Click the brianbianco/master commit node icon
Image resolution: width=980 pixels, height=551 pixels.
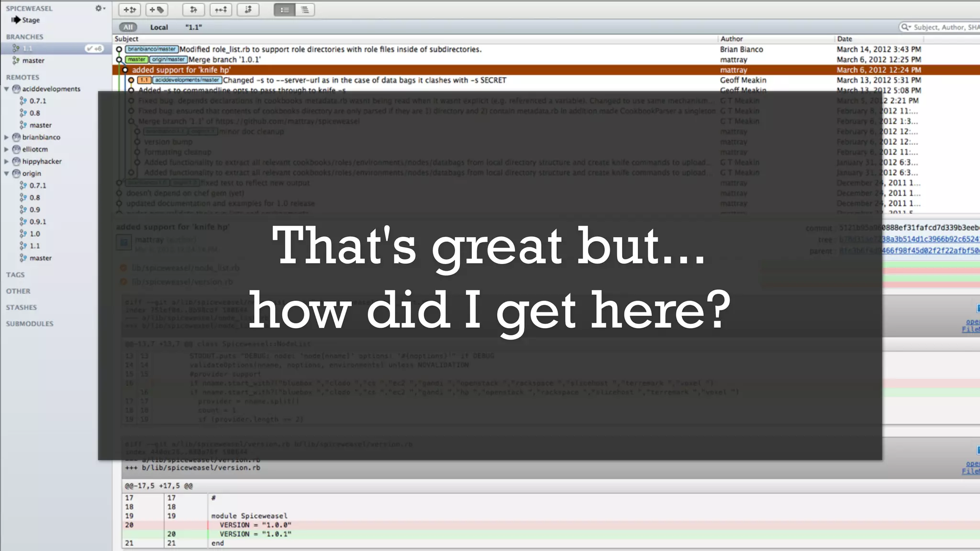pos(119,49)
